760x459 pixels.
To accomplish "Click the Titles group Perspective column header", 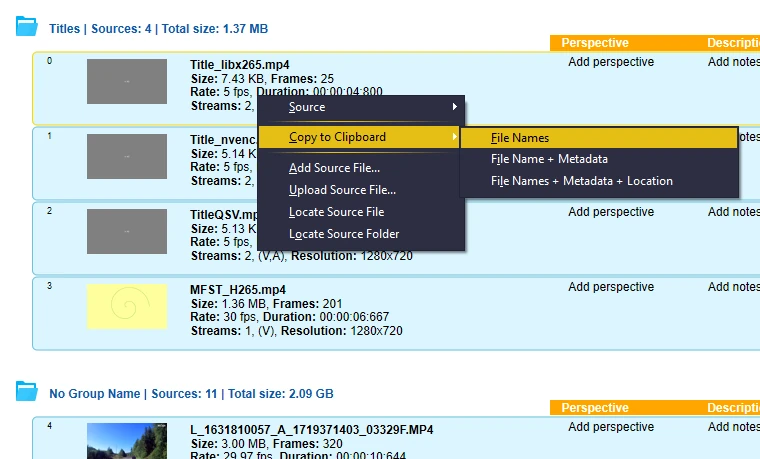I will point(595,43).
